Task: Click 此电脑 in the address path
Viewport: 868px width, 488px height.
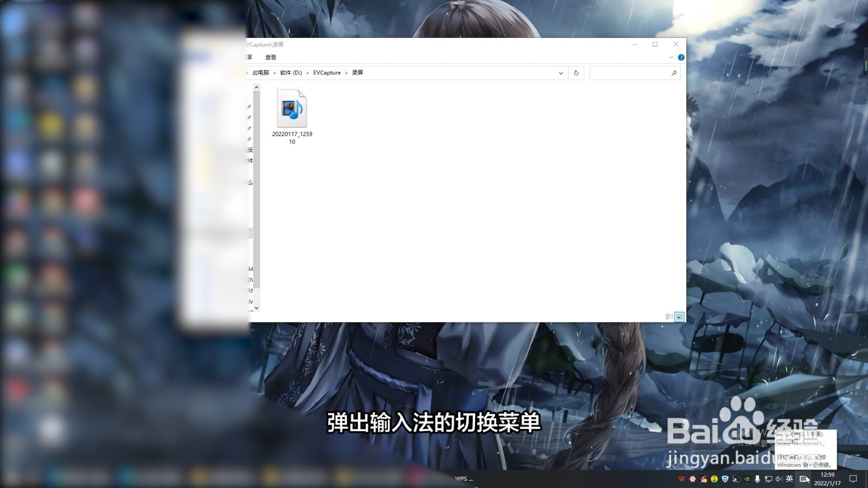Action: pos(260,73)
